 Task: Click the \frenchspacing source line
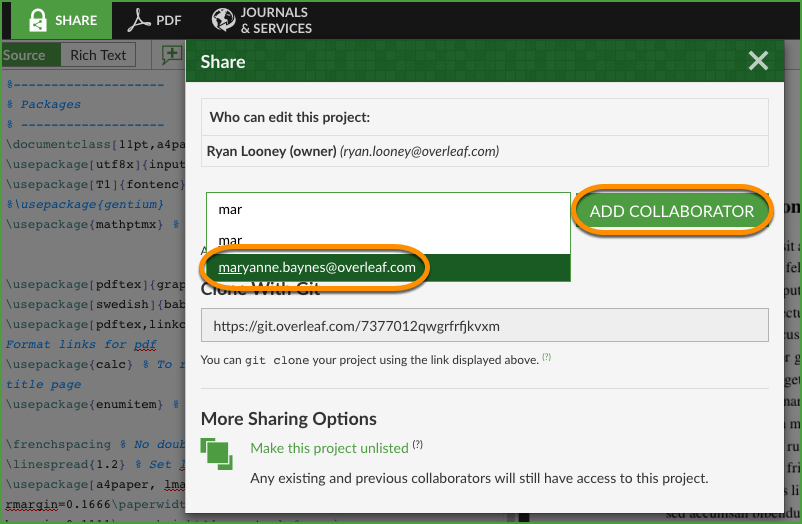pyautogui.click(x=95, y=444)
